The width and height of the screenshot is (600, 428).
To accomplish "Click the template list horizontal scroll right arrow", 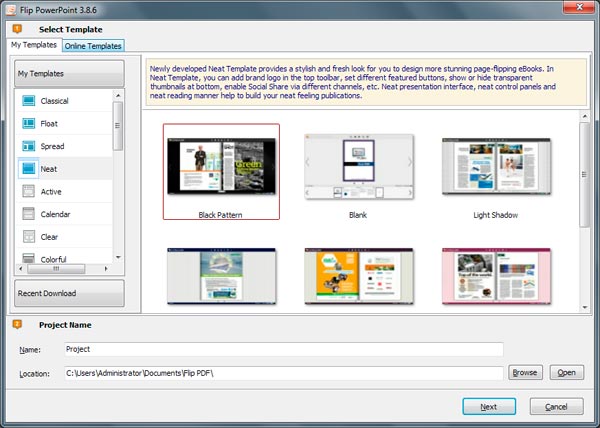I will (x=106, y=269).
